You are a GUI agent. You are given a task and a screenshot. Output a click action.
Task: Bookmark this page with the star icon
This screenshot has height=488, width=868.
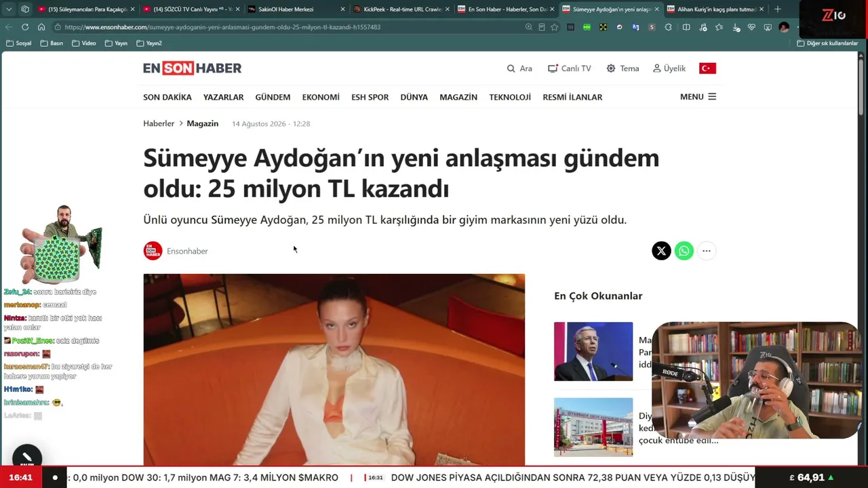coord(554,27)
